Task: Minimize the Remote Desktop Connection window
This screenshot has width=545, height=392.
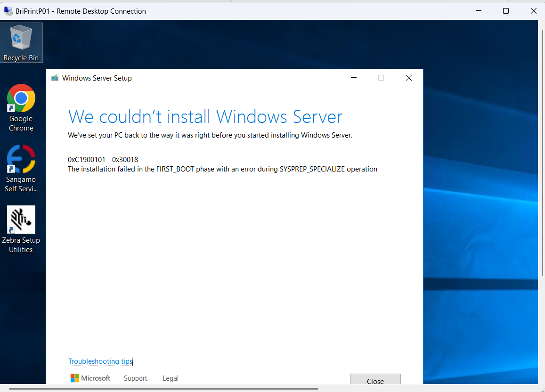Action: pyautogui.click(x=479, y=11)
